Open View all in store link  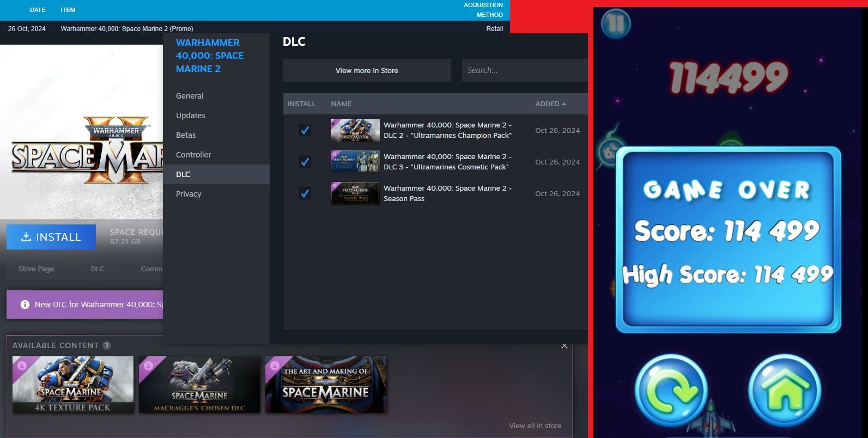tap(535, 425)
